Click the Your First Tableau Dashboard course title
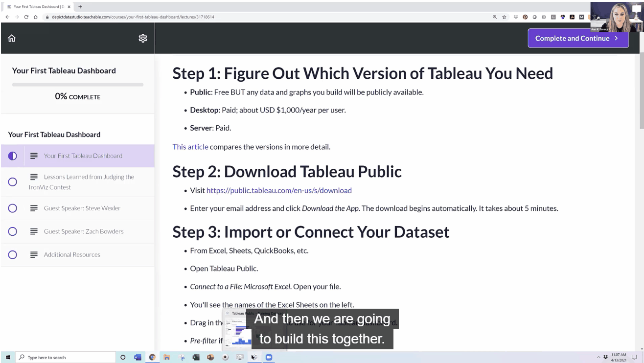This screenshot has width=644, height=363. (x=64, y=70)
